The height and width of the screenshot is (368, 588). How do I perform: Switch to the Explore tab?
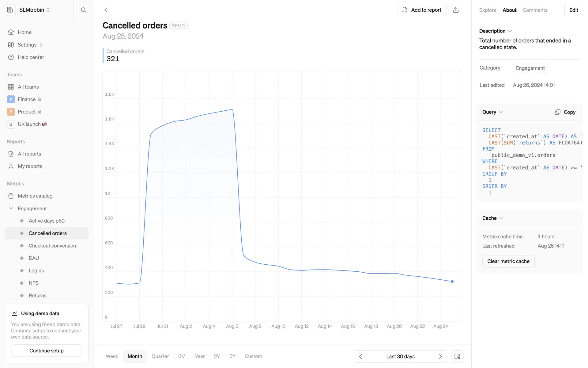click(488, 10)
